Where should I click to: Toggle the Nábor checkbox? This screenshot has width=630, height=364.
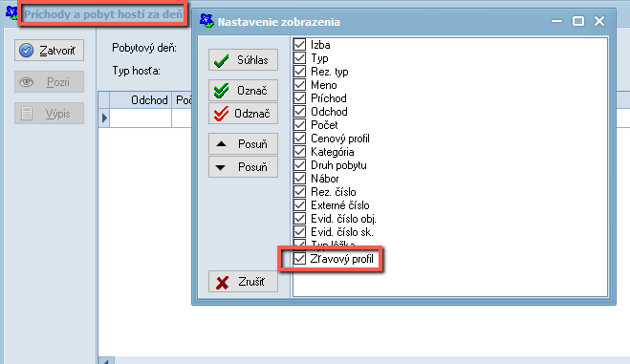tap(300, 179)
